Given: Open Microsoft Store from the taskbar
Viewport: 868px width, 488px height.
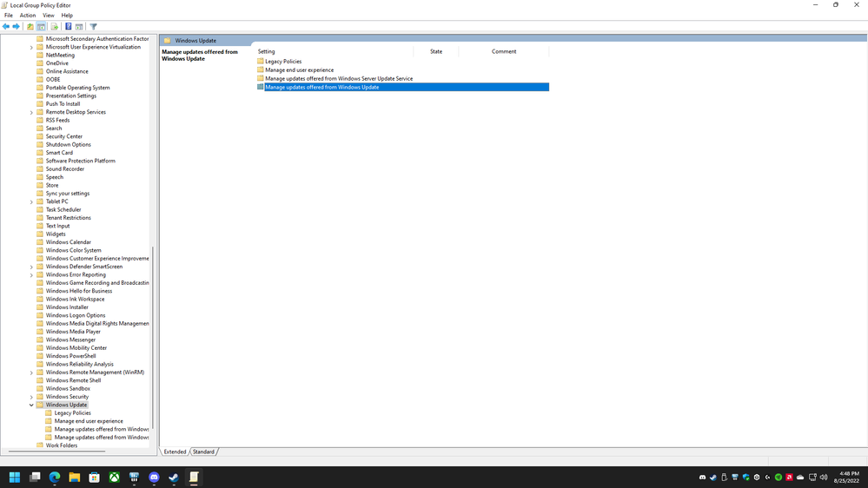Looking at the screenshot, I should (94, 477).
